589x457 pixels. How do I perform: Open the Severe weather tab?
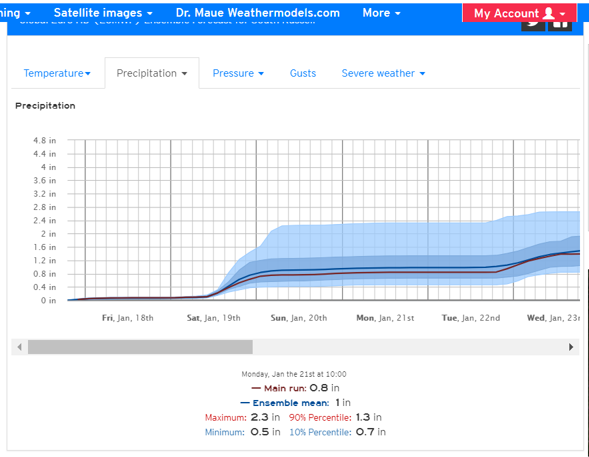point(383,73)
